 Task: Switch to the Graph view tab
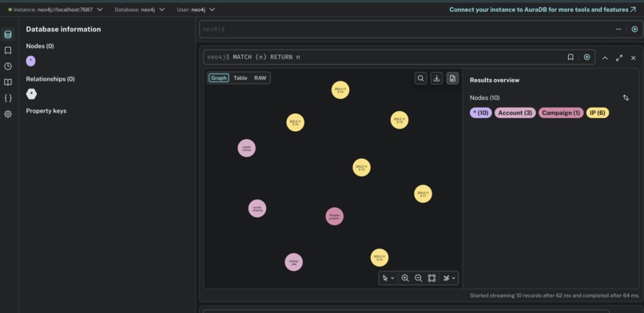pos(218,78)
